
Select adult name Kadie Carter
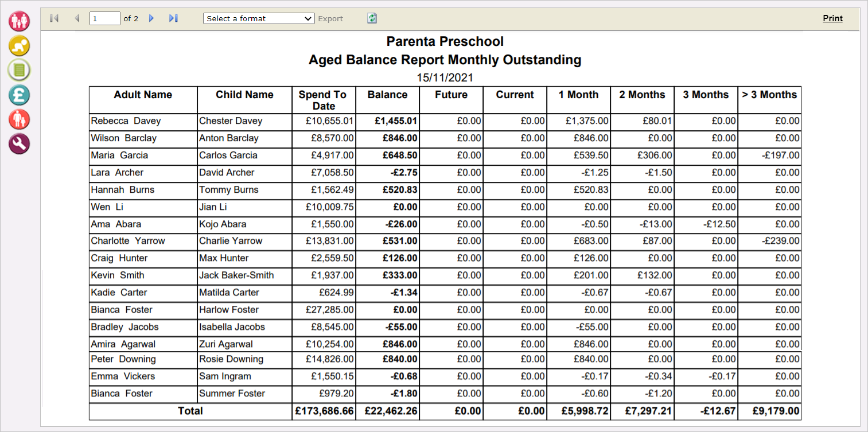point(119,293)
